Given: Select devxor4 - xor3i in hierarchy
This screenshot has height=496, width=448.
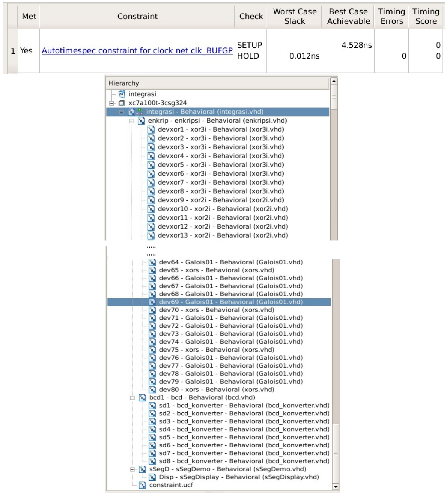Looking at the screenshot, I should (x=221, y=156).
